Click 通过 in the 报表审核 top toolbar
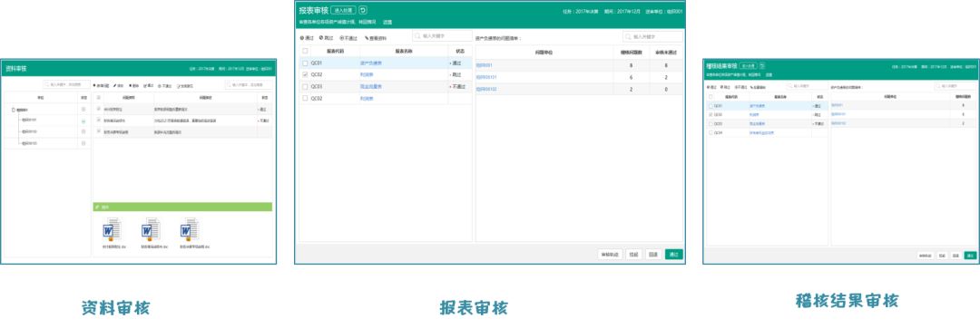Image resolution: width=980 pixels, height=328 pixels. (307, 38)
